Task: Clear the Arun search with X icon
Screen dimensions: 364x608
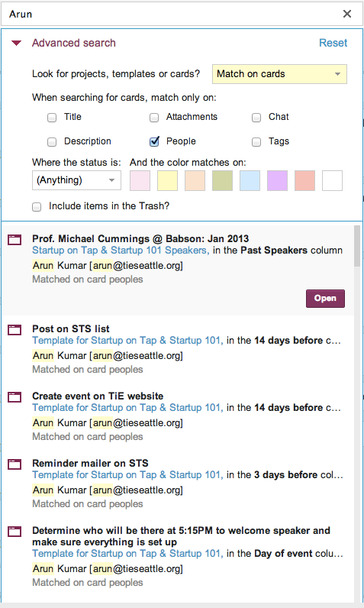Action: pyautogui.click(x=347, y=14)
